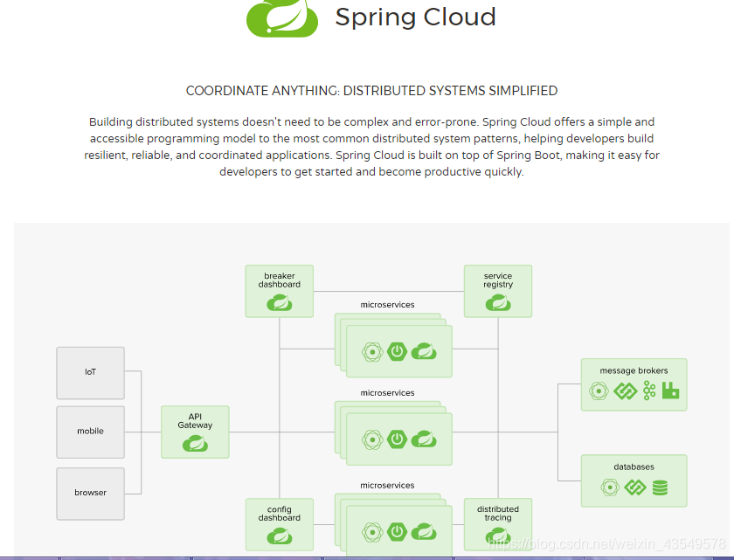Image resolution: width=734 pixels, height=560 pixels.
Task: Select the API Gateway leaf icon
Action: coord(194,441)
